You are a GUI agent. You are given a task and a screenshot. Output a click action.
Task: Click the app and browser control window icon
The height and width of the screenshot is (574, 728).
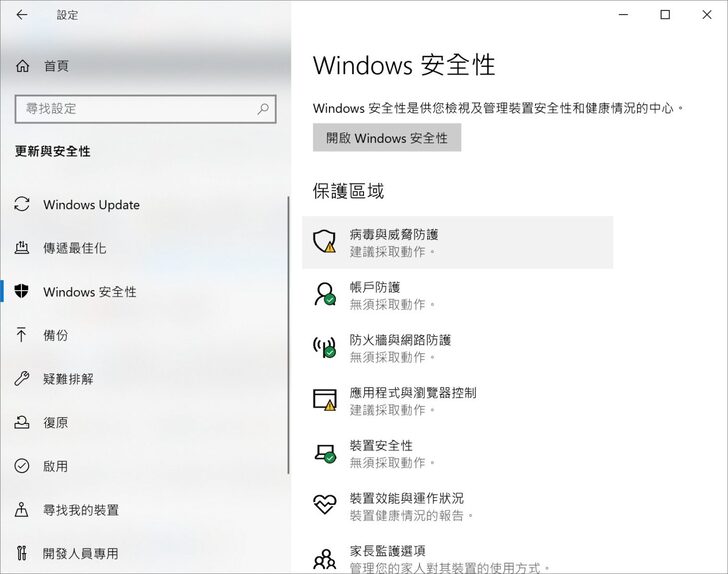click(325, 400)
